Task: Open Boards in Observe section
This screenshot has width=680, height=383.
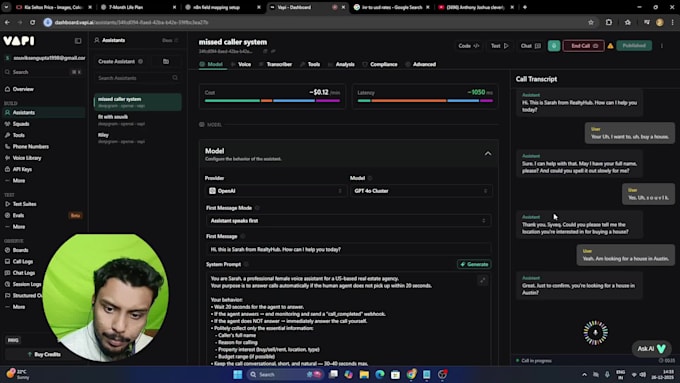Action: coord(20,250)
